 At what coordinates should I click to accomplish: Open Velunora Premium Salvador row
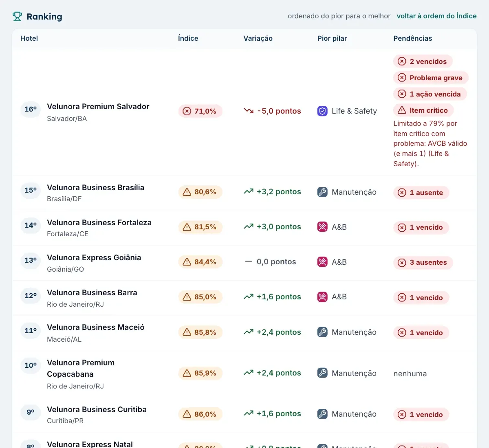click(x=244, y=112)
